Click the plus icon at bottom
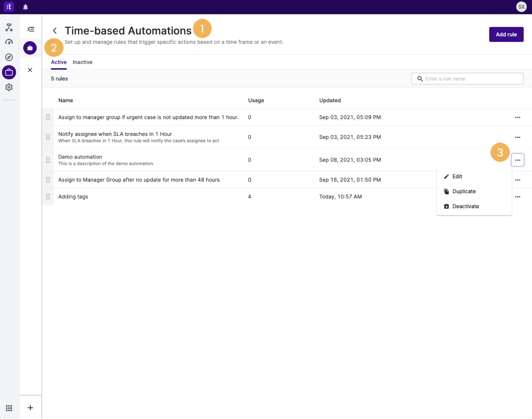532x419 pixels. 30,408
